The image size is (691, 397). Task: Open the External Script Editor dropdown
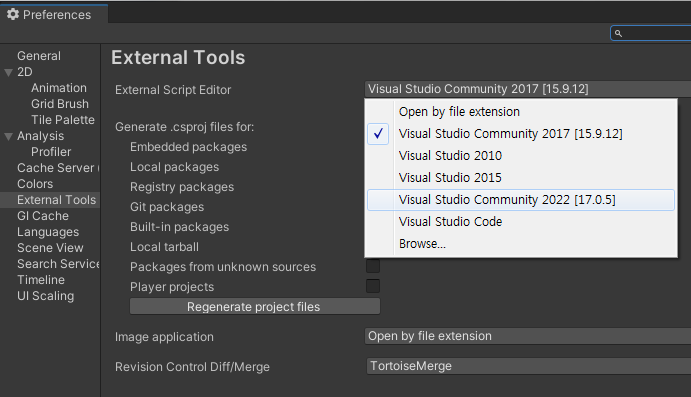click(x=528, y=89)
